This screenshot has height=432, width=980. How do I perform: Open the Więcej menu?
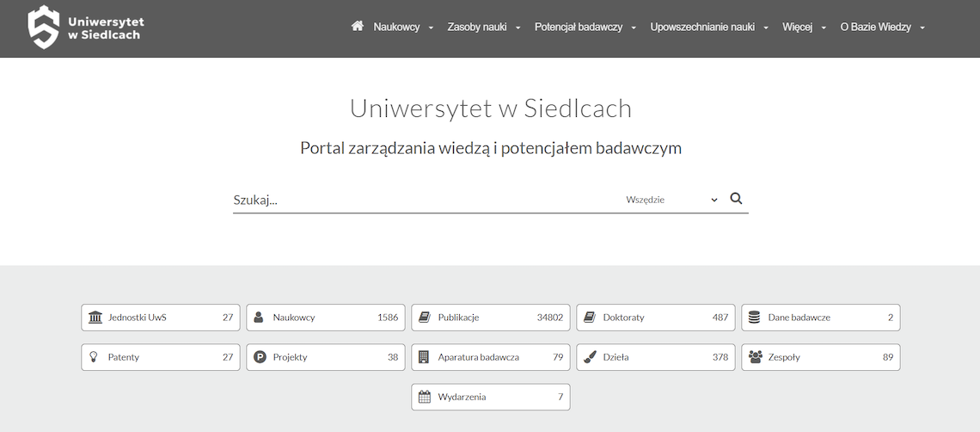[x=798, y=27]
